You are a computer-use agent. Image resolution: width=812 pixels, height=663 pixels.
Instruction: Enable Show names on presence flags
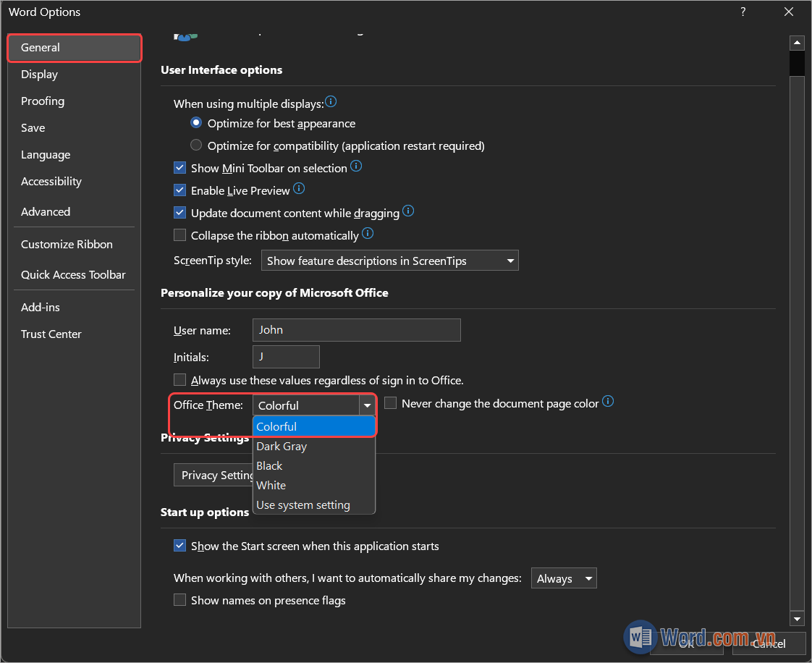179,600
